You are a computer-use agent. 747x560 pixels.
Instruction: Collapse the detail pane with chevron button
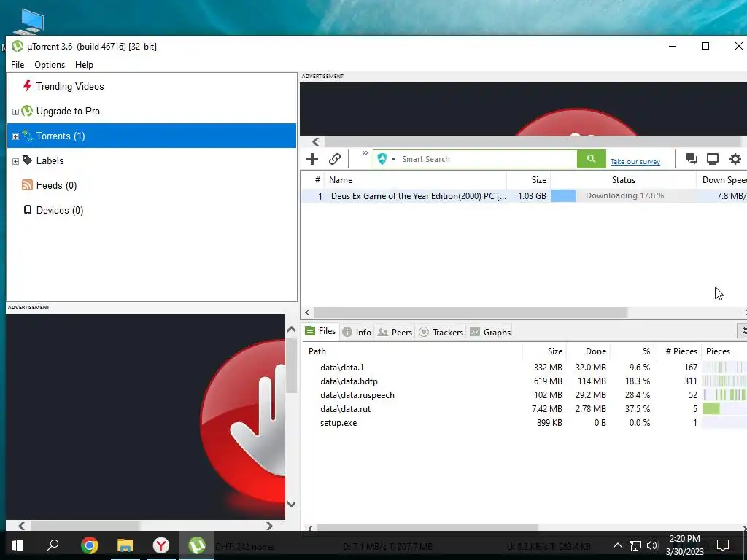click(x=743, y=330)
